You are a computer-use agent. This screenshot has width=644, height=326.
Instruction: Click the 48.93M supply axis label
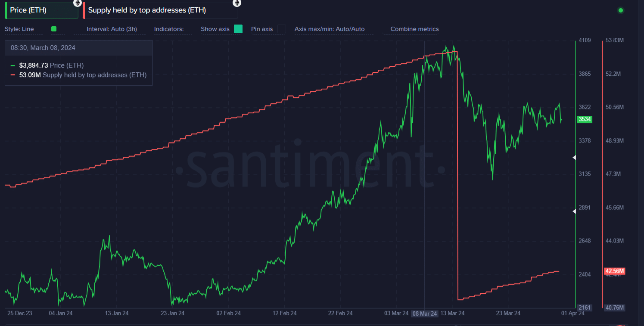pyautogui.click(x=615, y=141)
